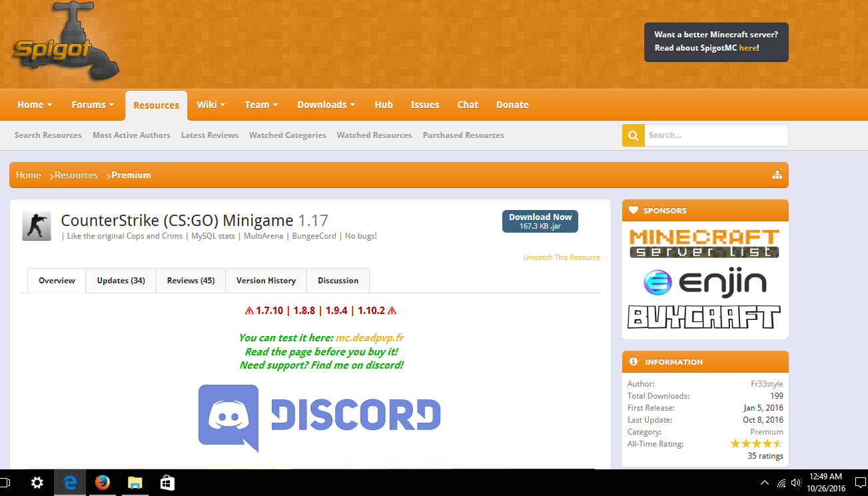The height and width of the screenshot is (496, 868).
Task: Open the Chat menu item
Action: 468,105
